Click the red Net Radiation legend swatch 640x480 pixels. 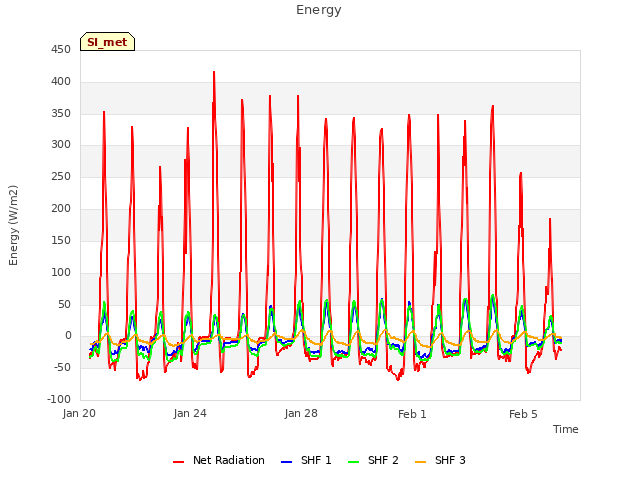point(178,462)
